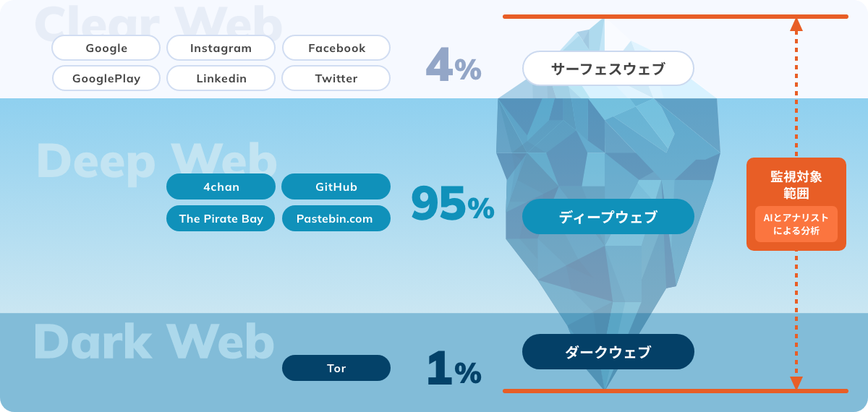Click the Google pill label

tap(106, 48)
